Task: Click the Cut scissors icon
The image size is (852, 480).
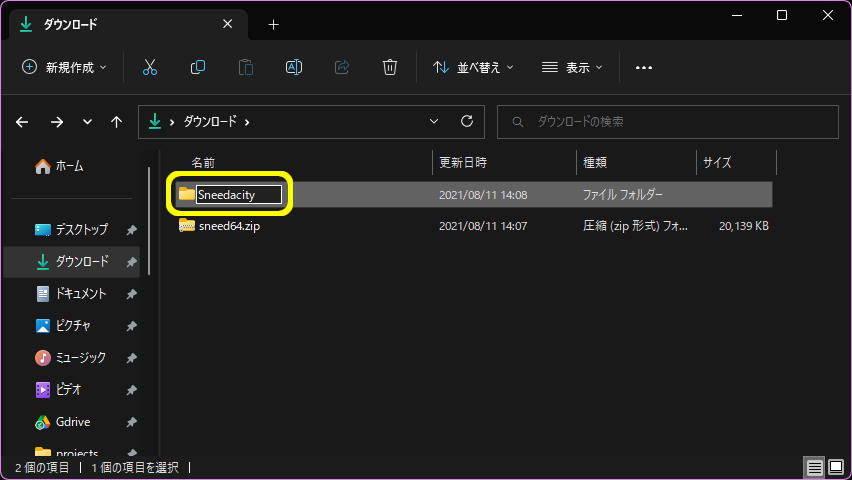Action: (x=150, y=67)
